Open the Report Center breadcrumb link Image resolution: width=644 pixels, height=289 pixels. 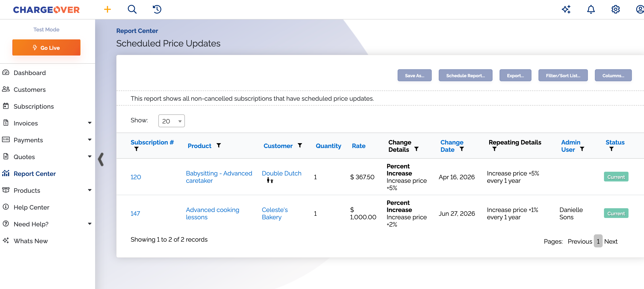pos(137,31)
